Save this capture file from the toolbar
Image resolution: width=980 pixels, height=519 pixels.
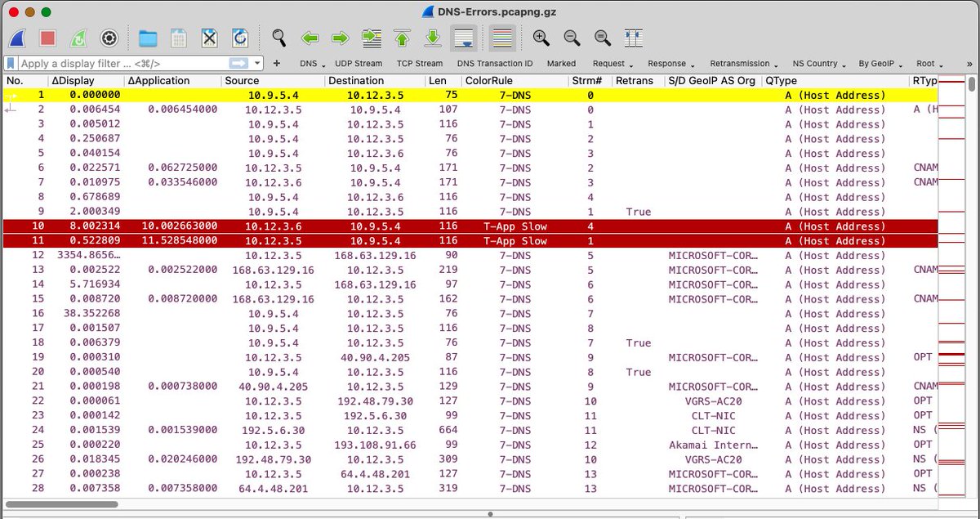[179, 38]
